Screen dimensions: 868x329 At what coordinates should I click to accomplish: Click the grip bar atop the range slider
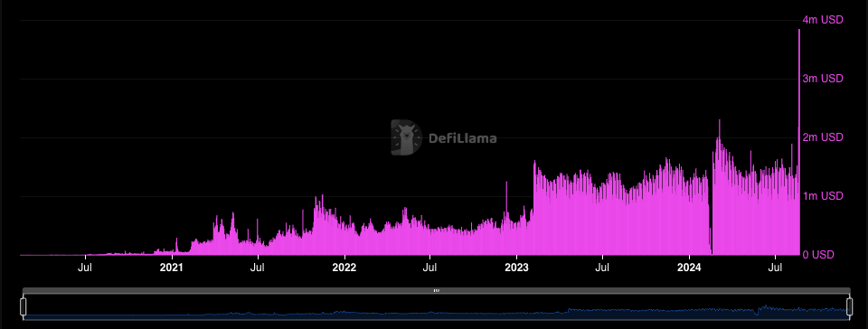click(436, 290)
